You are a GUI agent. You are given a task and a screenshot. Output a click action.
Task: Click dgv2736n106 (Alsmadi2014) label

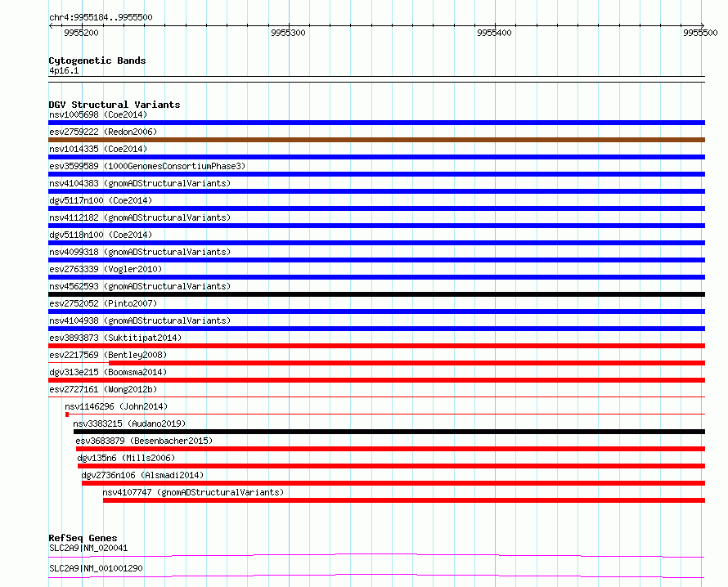(x=142, y=475)
